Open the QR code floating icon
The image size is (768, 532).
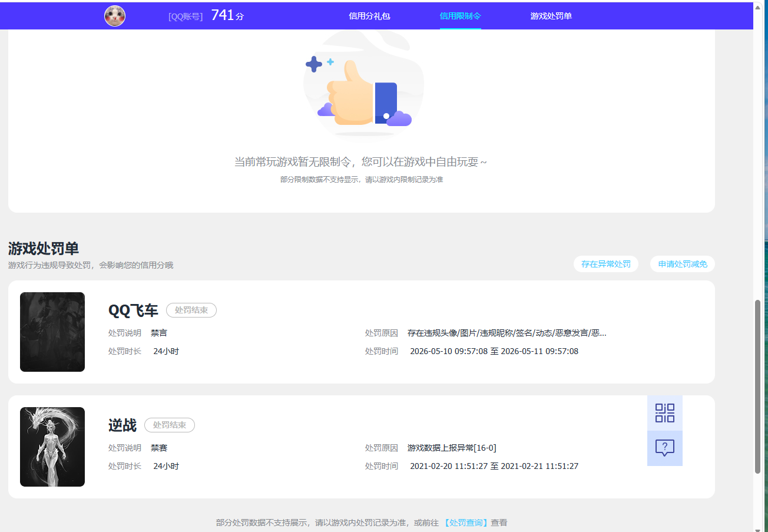(665, 413)
